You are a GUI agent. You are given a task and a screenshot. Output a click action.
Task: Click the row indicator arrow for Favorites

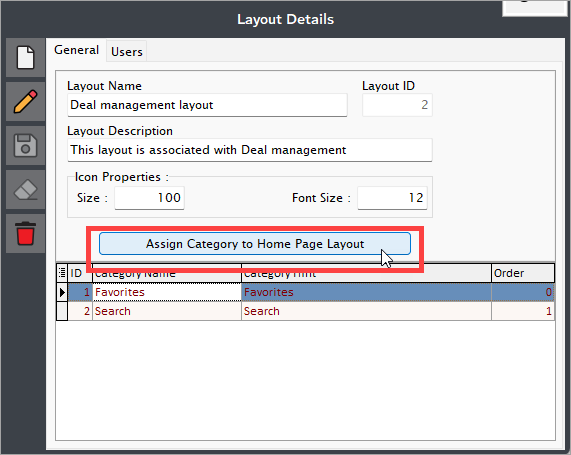(x=62, y=292)
